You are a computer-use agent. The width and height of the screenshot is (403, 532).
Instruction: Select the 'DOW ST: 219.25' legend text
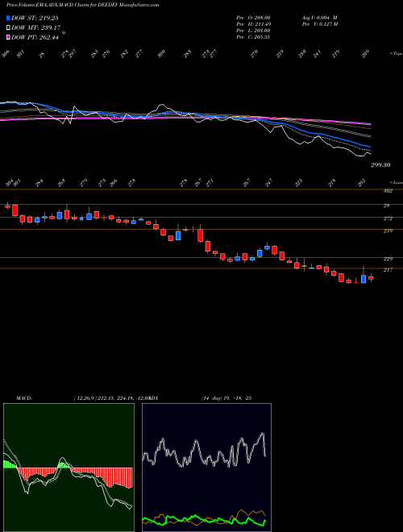click(x=35, y=18)
